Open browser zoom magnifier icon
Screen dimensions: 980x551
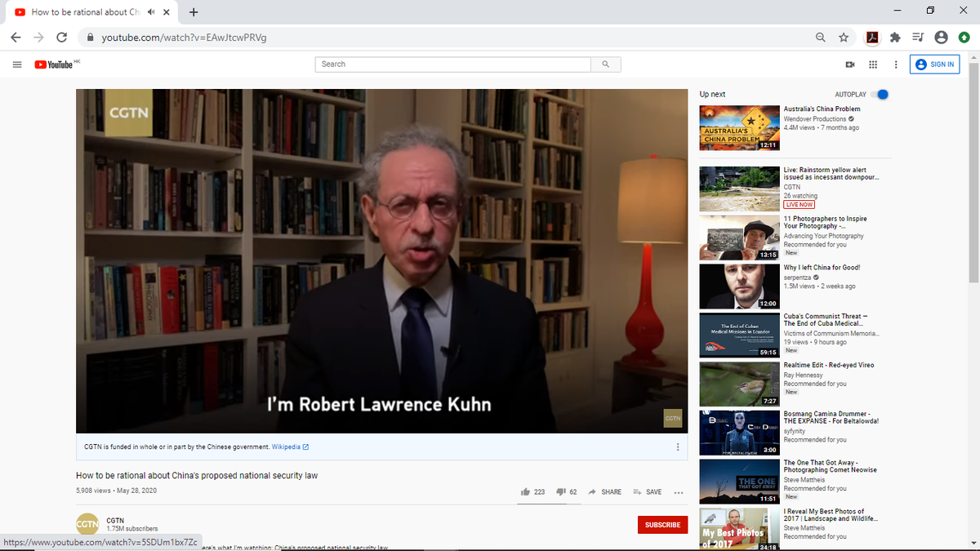tap(820, 38)
